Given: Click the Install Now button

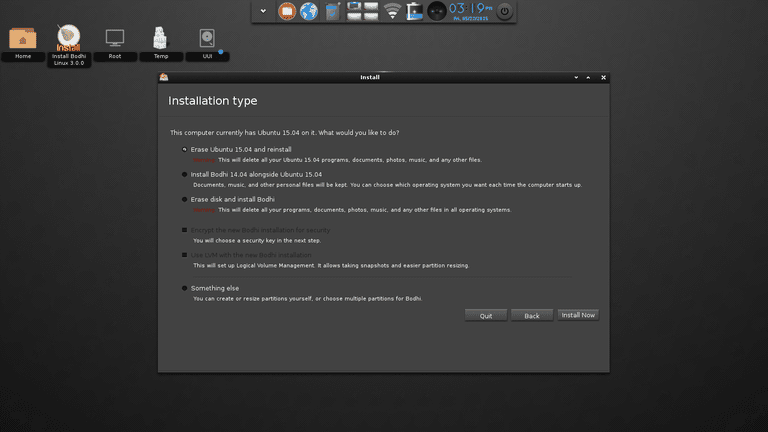Looking at the screenshot, I should point(578,315).
